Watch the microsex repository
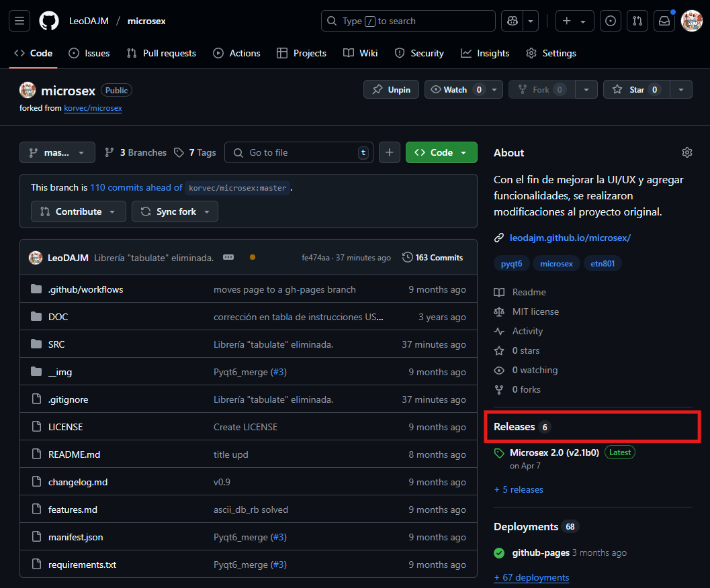This screenshot has width=710, height=588. [457, 90]
